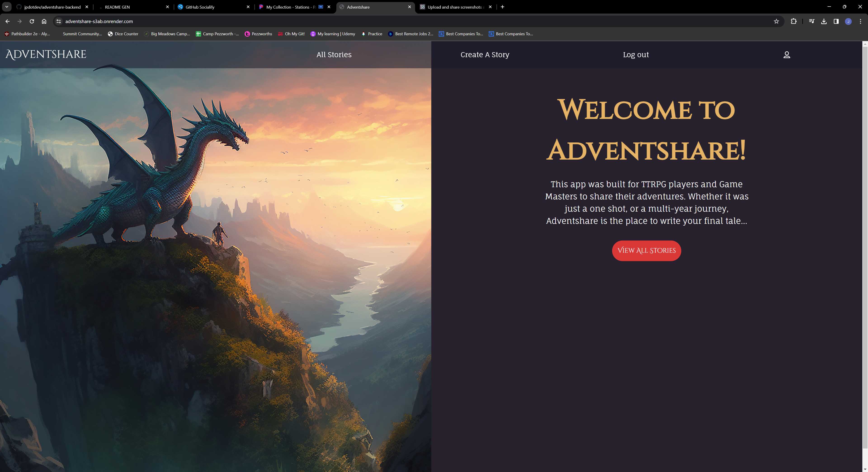Viewport: 868px width, 472px height.
Task: Click the browser forward arrow
Action: (x=19, y=21)
